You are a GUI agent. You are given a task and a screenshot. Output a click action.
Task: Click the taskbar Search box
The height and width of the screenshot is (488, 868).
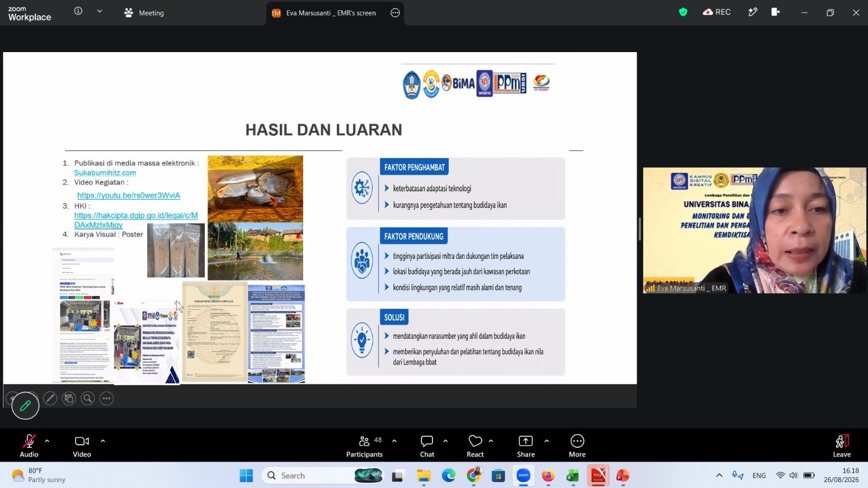click(323, 476)
